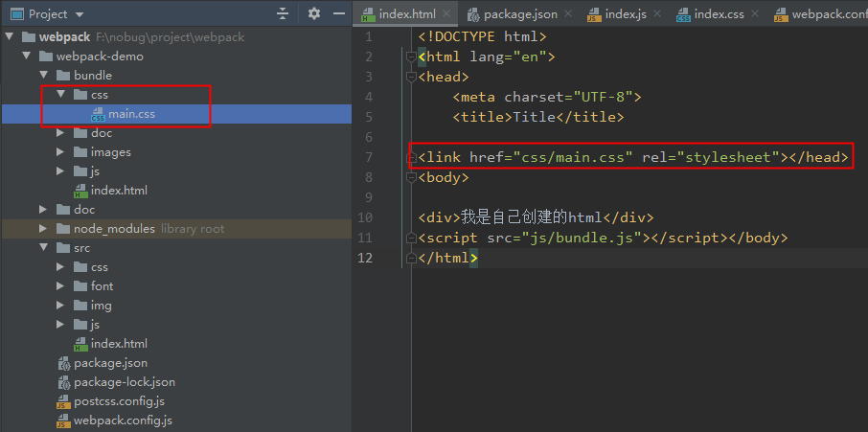This screenshot has height=432, width=868.
Task: Switch to the package.json editor tab
Action: tap(520, 13)
